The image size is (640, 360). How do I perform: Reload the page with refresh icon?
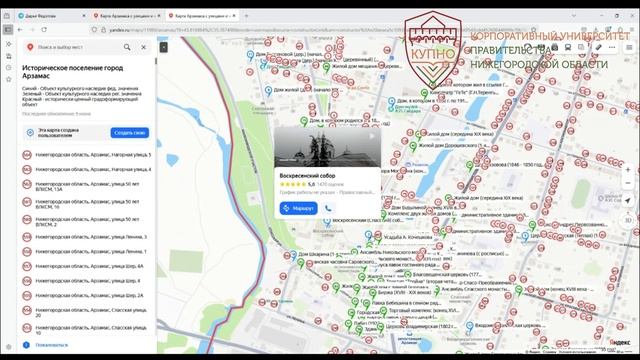44,30
